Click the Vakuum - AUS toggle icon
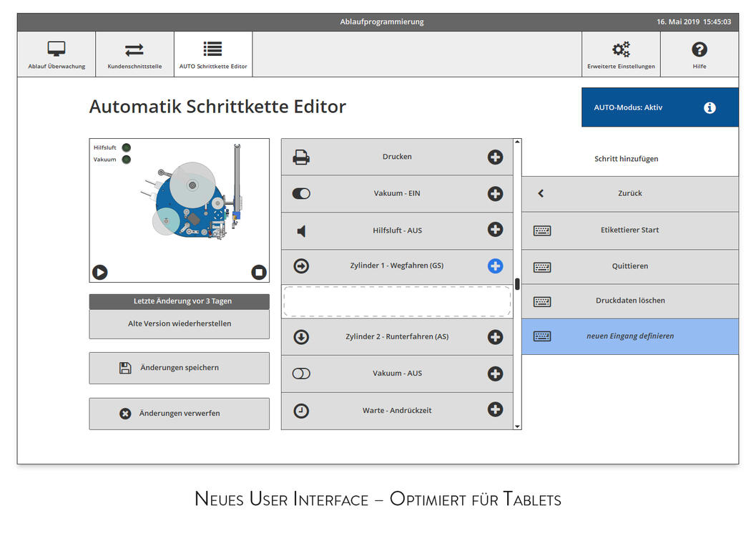This screenshot has height=536, width=756. click(x=301, y=374)
